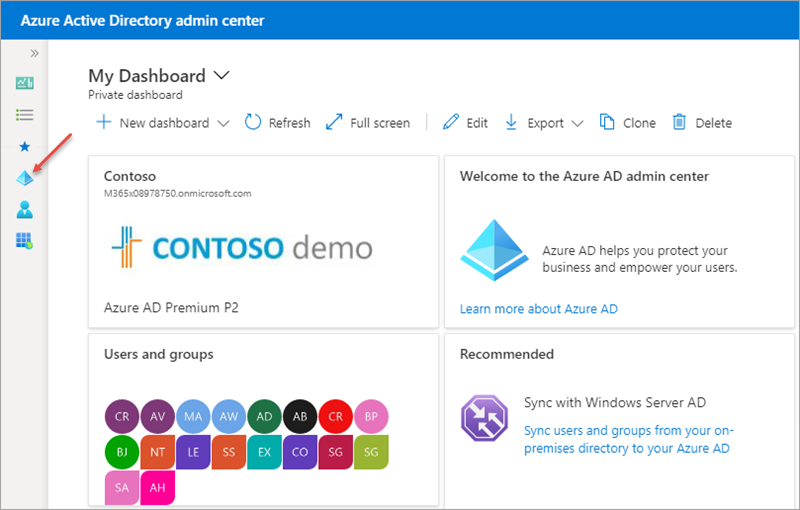Click the Contoso demo logo tile
800x510 pixels.
click(x=242, y=247)
